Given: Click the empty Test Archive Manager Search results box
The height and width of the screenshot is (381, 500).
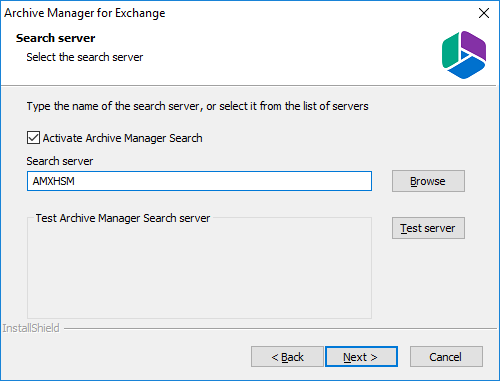Looking at the screenshot, I should point(199,270).
